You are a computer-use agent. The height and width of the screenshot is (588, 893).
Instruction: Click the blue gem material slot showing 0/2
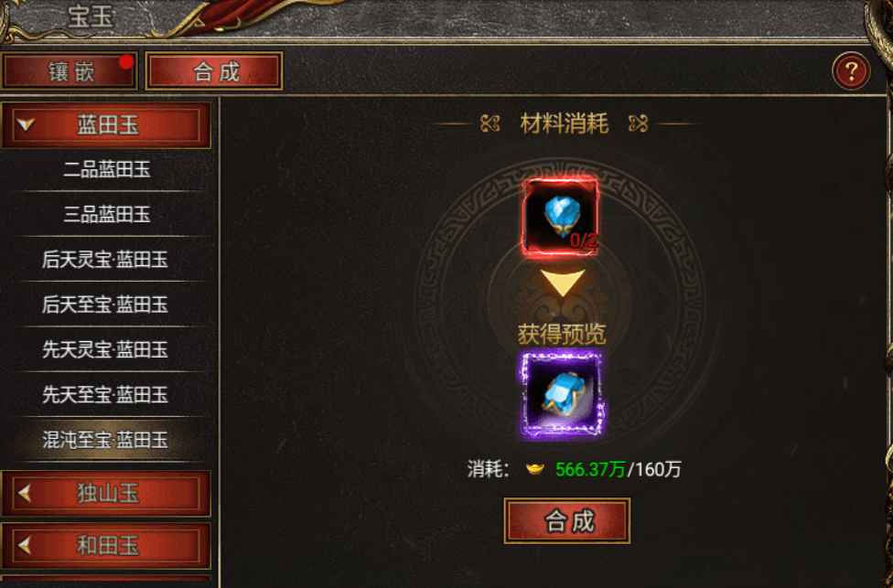pyautogui.click(x=560, y=217)
